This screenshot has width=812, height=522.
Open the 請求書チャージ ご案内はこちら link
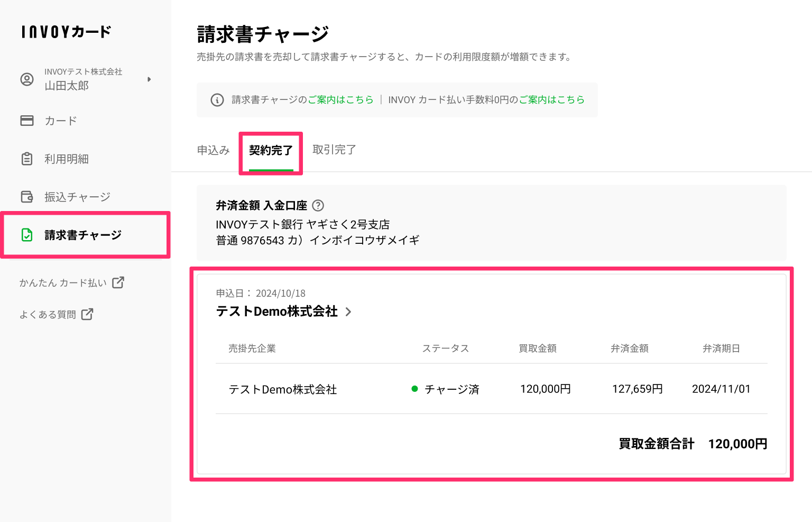click(x=340, y=99)
